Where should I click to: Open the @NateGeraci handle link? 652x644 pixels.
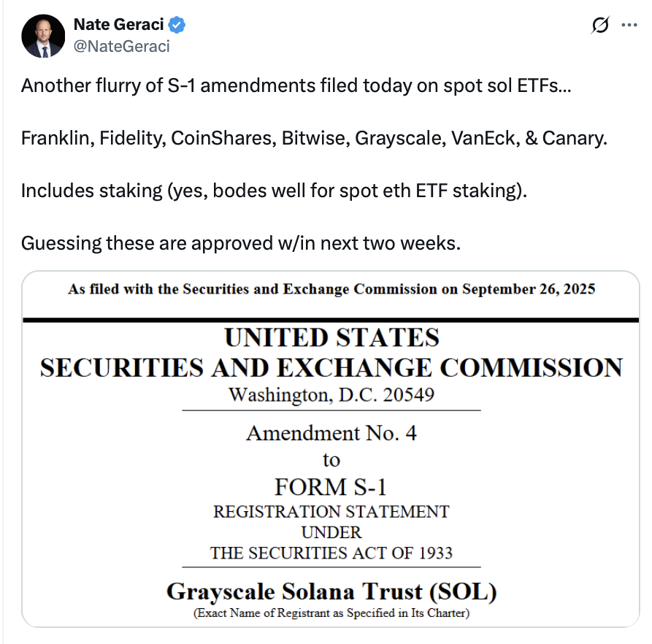[x=121, y=46]
